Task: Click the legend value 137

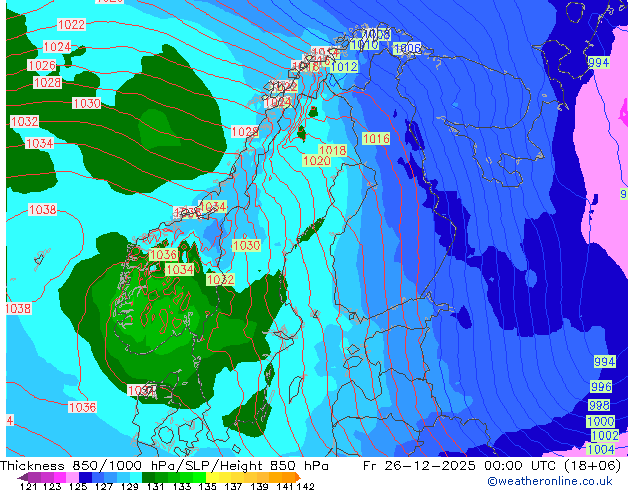Action: click(x=233, y=486)
